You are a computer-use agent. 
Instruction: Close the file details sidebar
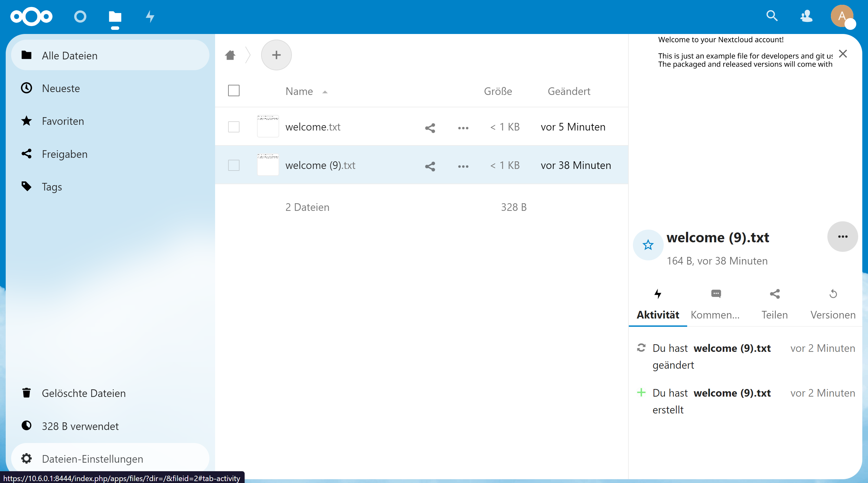click(x=843, y=54)
